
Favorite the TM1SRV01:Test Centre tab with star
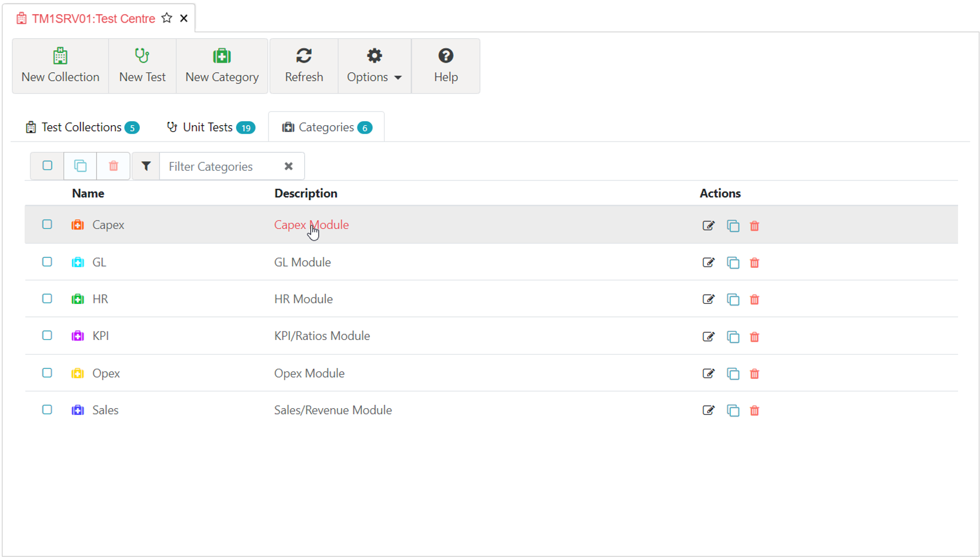167,18
